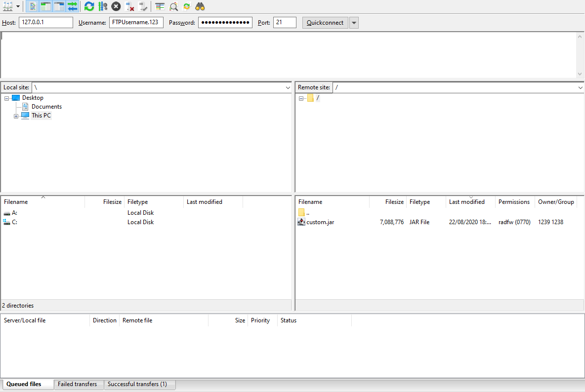Expand the This PC tree node

click(x=16, y=116)
